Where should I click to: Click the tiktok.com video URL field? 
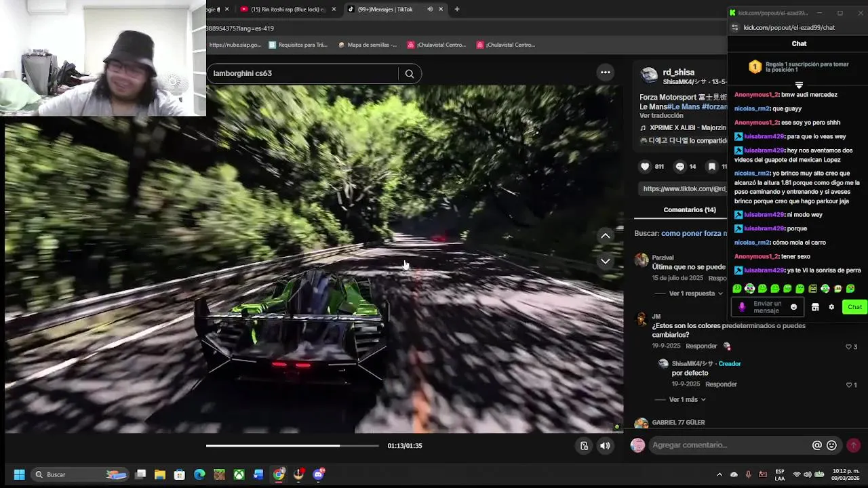click(x=682, y=189)
